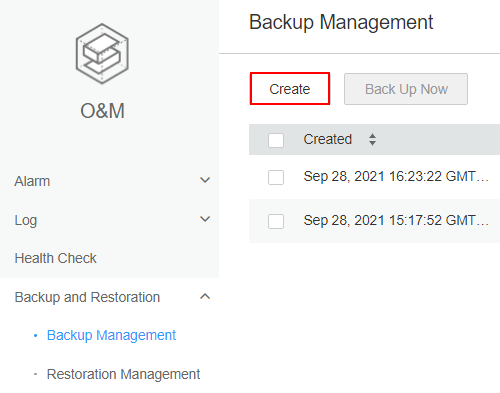Check the 16:23:22 backup row checkbox
Image resolution: width=500 pixels, height=393 pixels.
(x=276, y=177)
